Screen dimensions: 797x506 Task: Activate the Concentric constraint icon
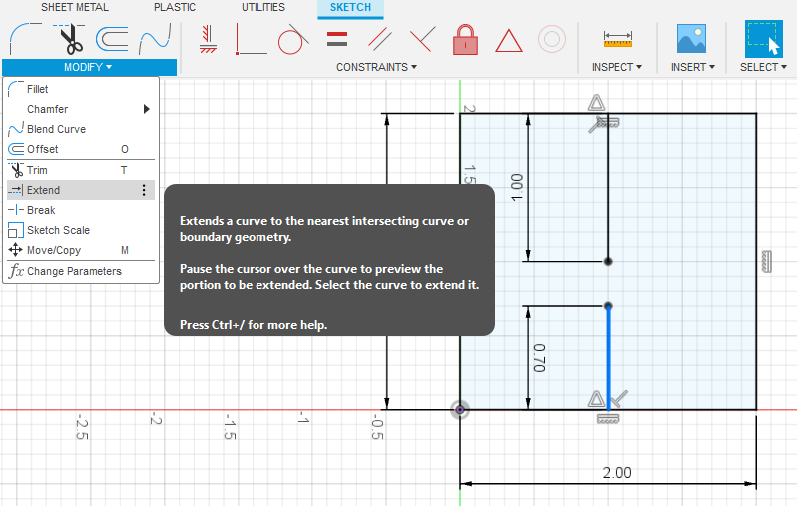click(x=551, y=39)
